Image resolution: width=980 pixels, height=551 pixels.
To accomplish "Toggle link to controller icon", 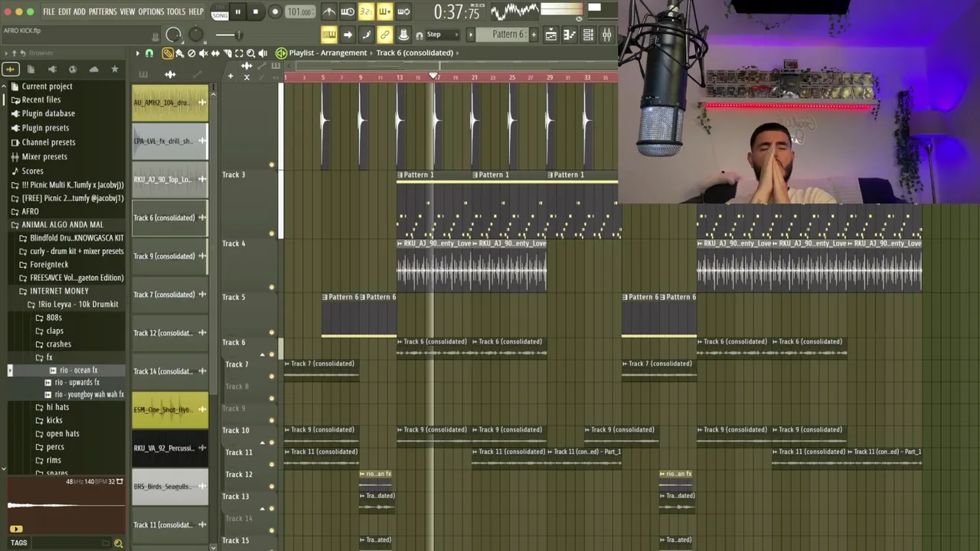I will point(384,34).
